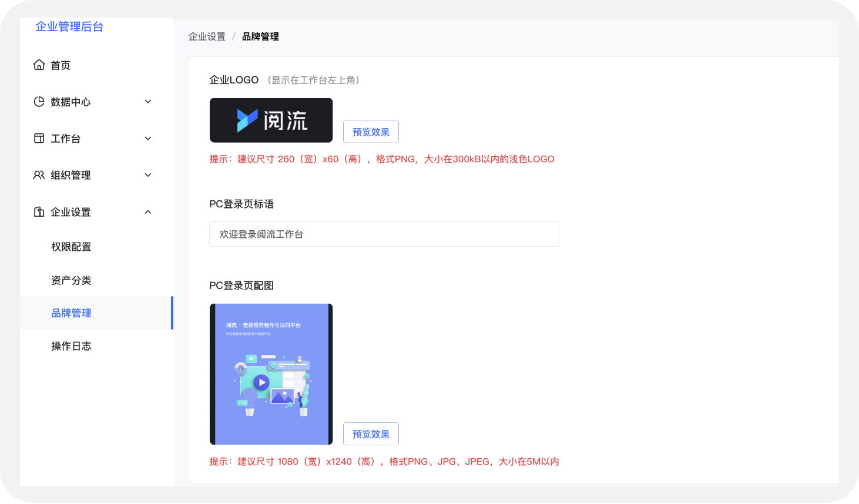Click the PC登录页标语 heading
Image resolution: width=859 pixels, height=504 pixels.
(x=241, y=204)
